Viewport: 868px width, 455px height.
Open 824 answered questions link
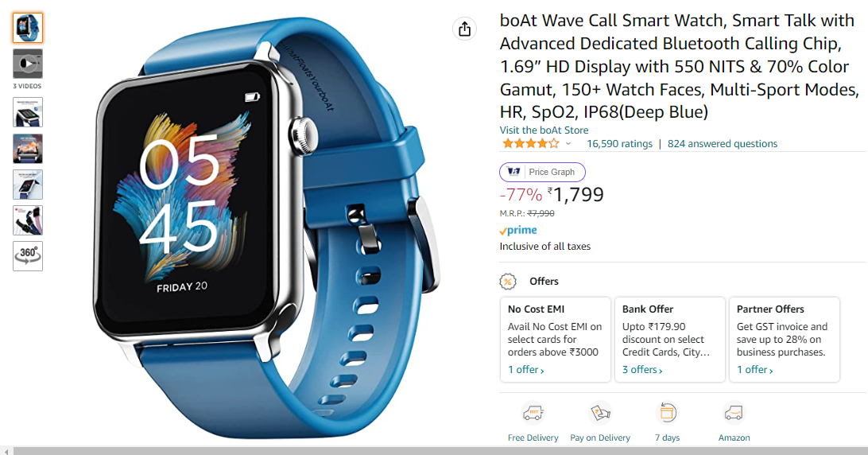(x=723, y=143)
